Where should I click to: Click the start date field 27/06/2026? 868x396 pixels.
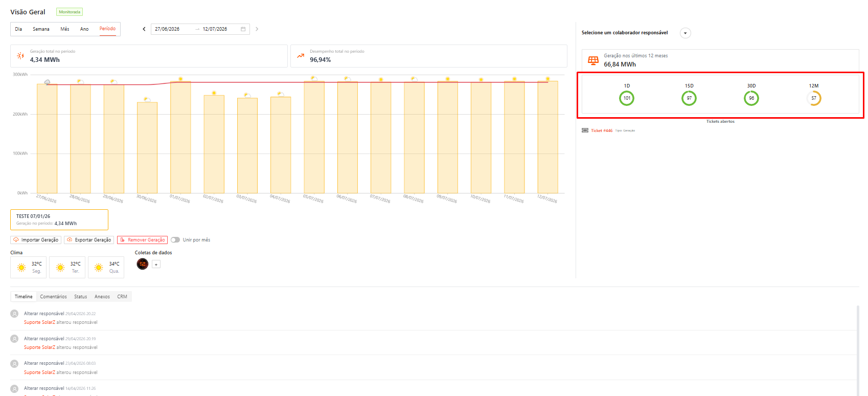167,29
